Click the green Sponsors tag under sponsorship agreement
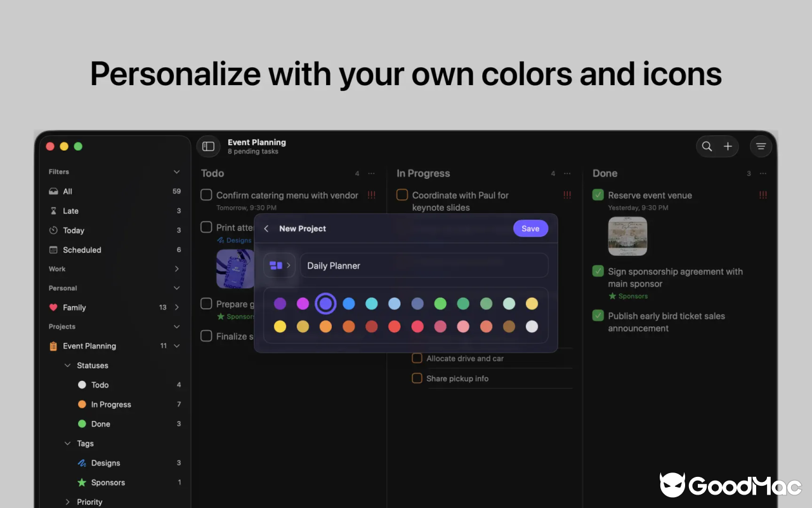 coord(628,296)
